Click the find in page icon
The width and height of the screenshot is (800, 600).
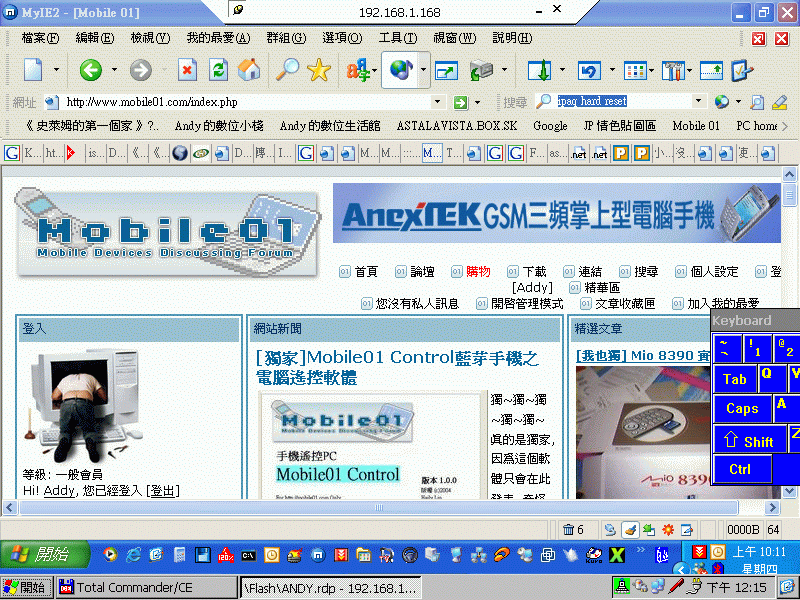coord(757,102)
